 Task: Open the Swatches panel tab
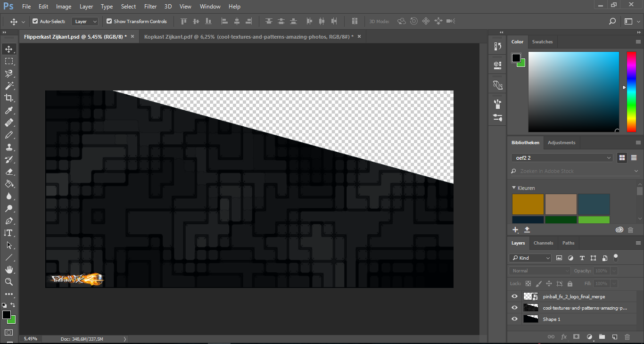click(542, 42)
